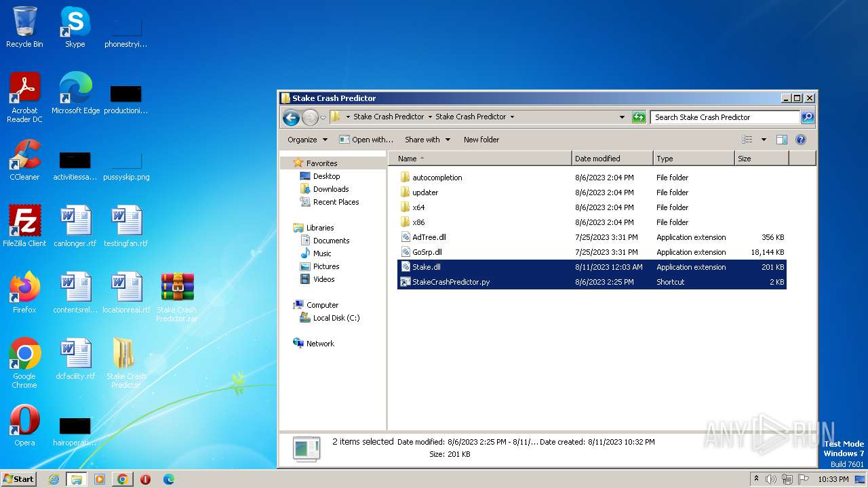
Task: Sort by Type column header
Action: [694, 159]
